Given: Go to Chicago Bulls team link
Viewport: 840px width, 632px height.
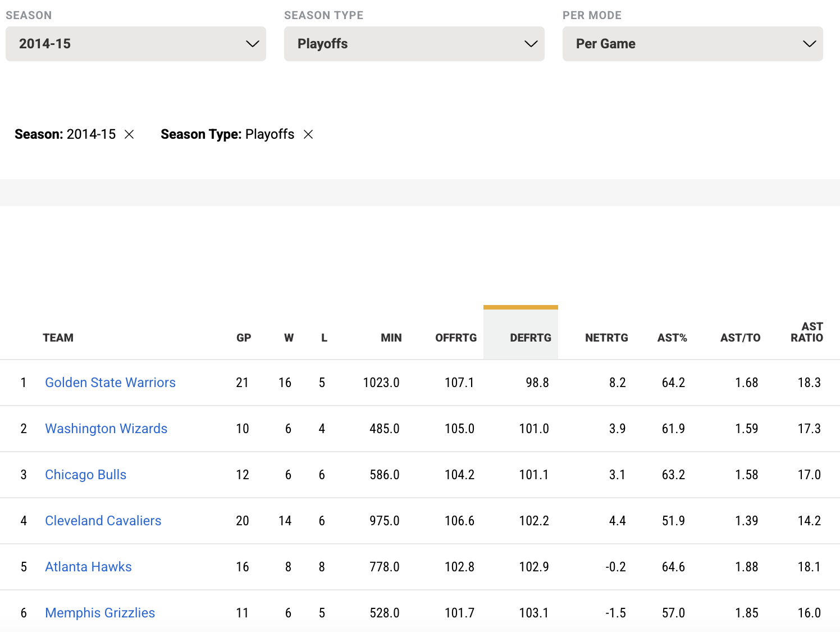Looking at the screenshot, I should coord(85,475).
